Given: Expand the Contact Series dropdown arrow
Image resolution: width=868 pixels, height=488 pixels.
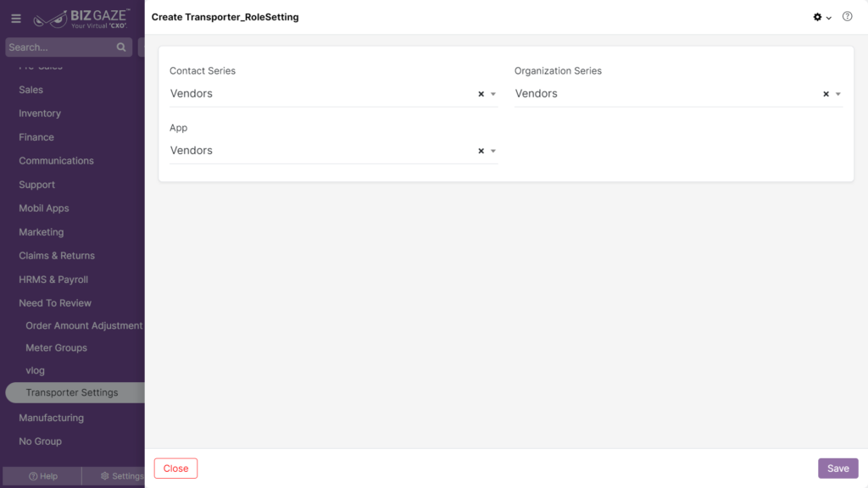Looking at the screenshot, I should tap(493, 94).
